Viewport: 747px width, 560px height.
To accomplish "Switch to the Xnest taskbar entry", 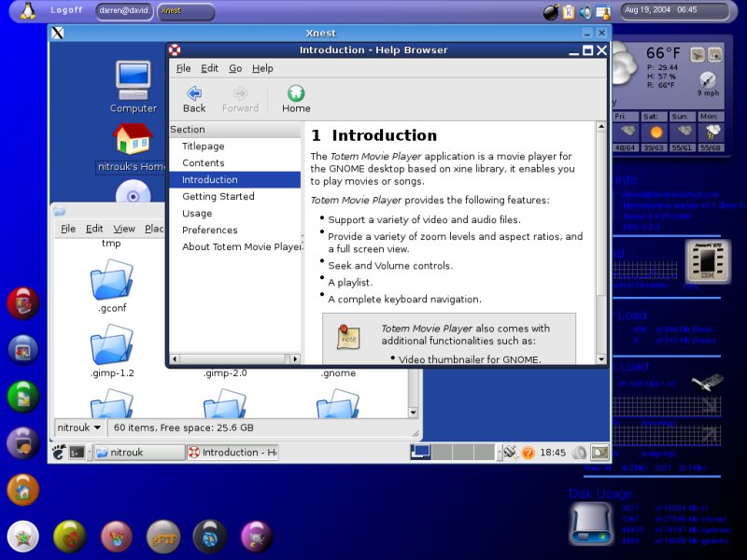I will coord(186,11).
